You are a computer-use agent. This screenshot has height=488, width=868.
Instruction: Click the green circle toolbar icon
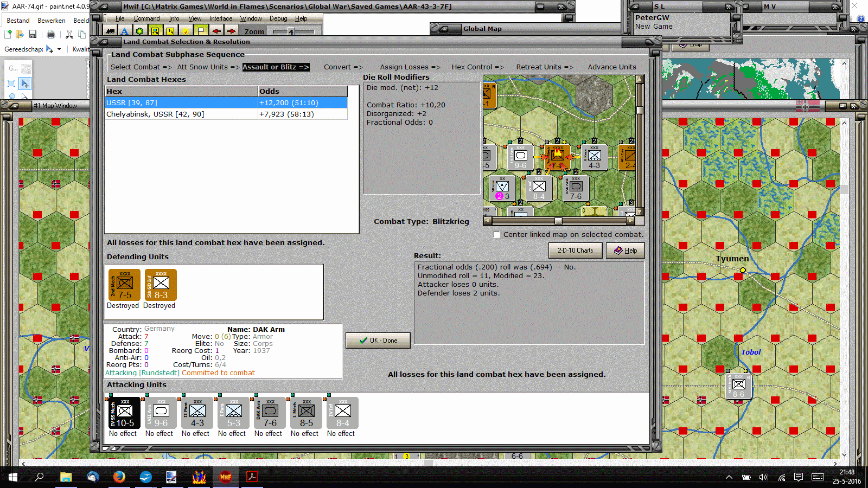[x=140, y=31]
